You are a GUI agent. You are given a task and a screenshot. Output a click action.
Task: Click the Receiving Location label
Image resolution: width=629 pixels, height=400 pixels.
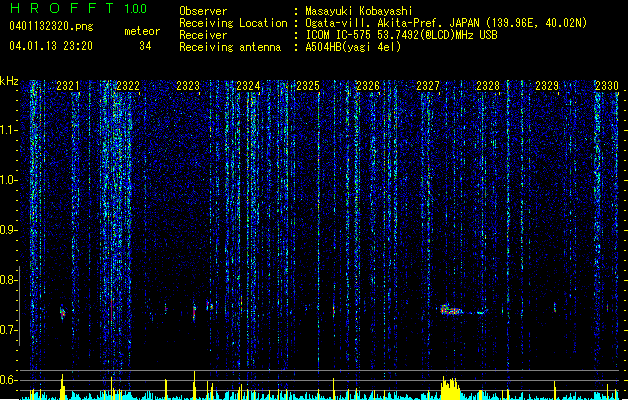233,23
